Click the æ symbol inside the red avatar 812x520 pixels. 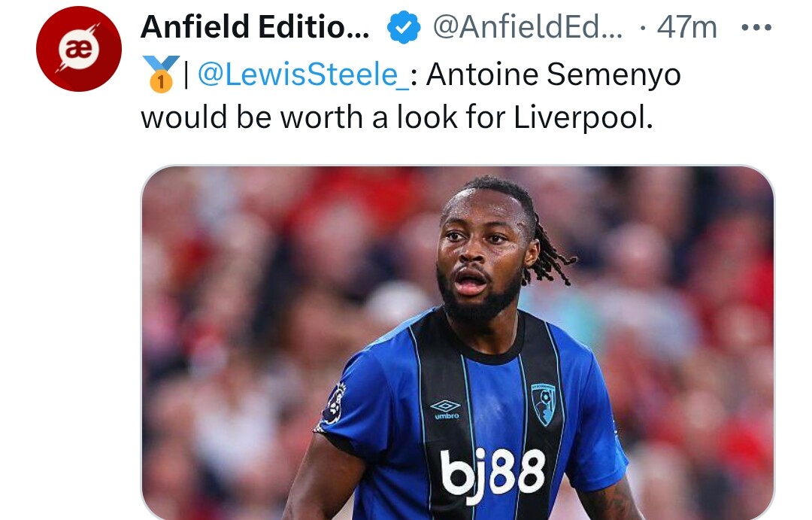click(x=79, y=49)
